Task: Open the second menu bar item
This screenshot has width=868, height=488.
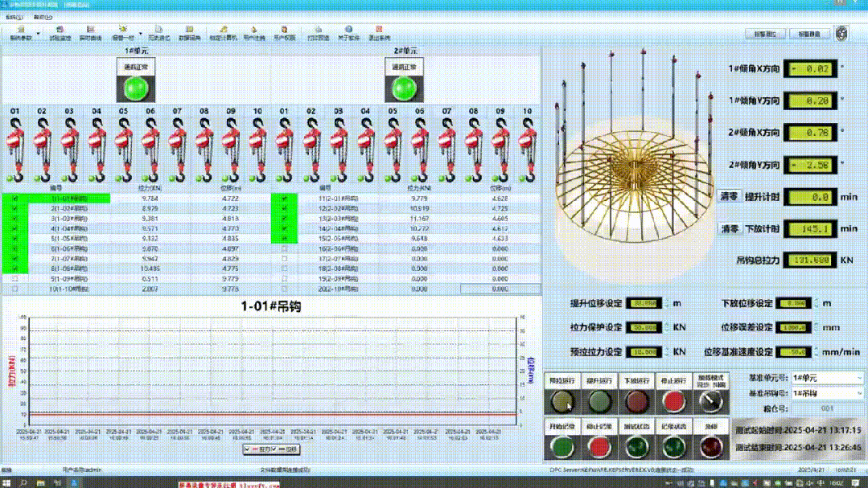Action: point(39,17)
